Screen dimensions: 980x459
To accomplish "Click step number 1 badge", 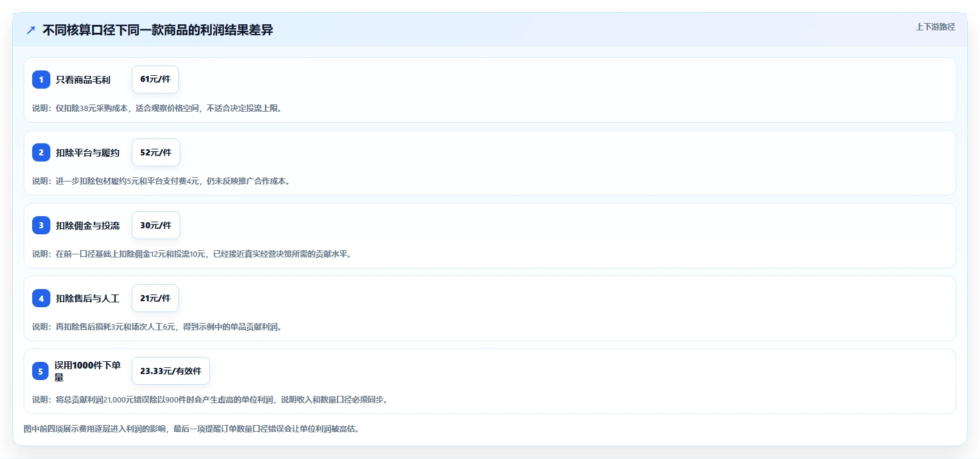I will [41, 80].
